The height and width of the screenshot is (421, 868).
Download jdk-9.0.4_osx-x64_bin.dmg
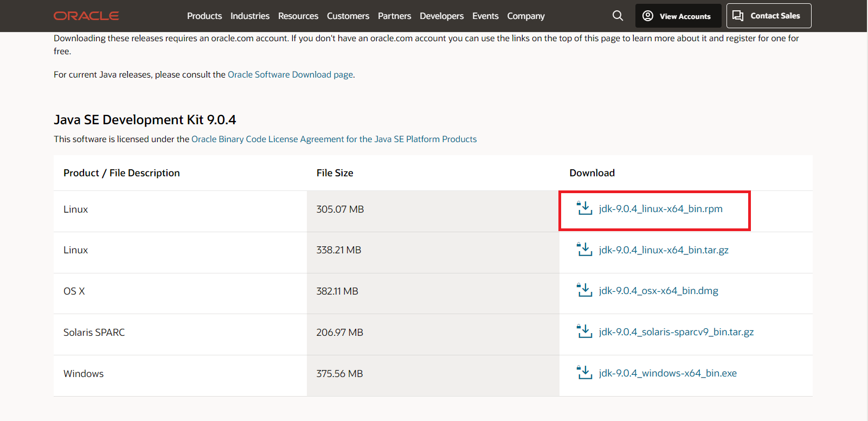point(658,291)
